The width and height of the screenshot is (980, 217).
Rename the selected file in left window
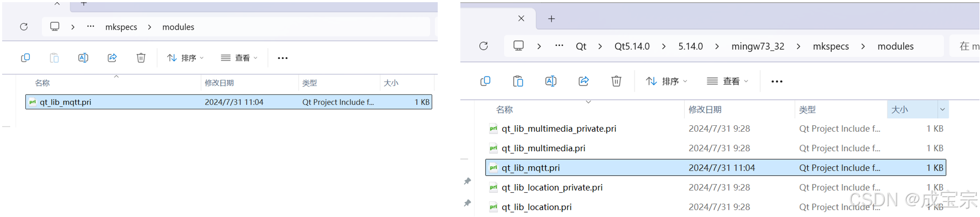click(x=83, y=58)
